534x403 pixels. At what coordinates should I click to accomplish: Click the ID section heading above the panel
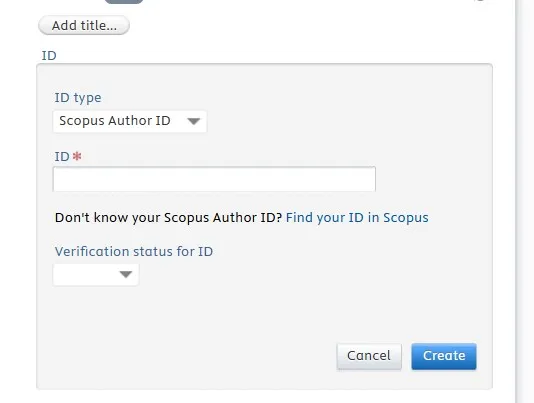pos(49,55)
